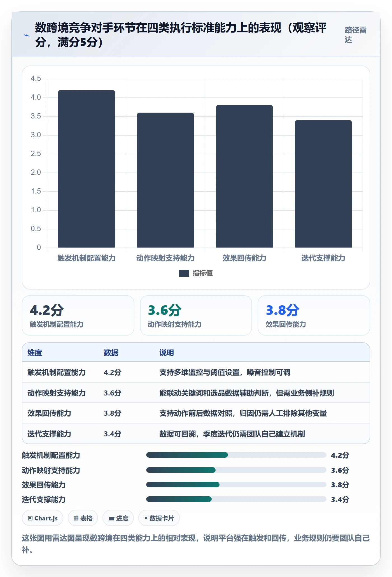Viewport: 392px width, 577px height.
Task: Click the Chart.js chip
Action: (43, 518)
